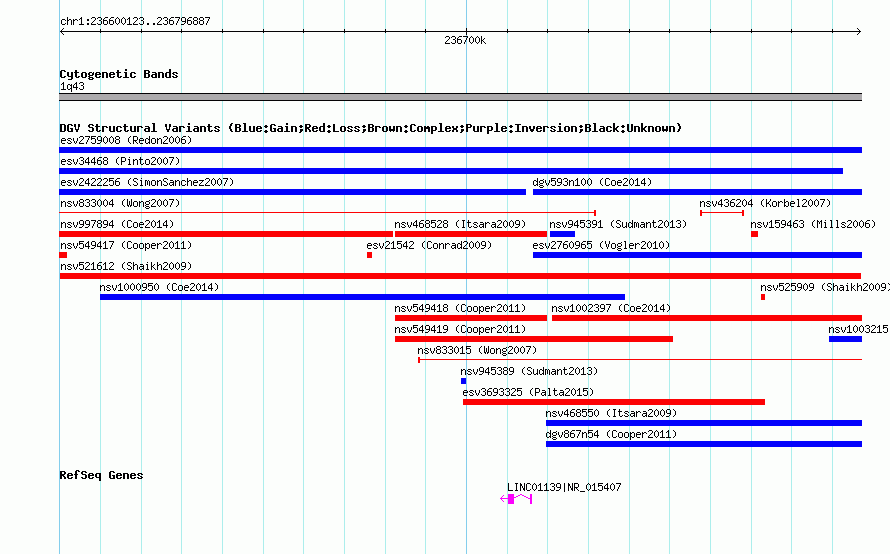
Task: Select nsv1002397 (Coe2014) label
Action: click(611, 308)
